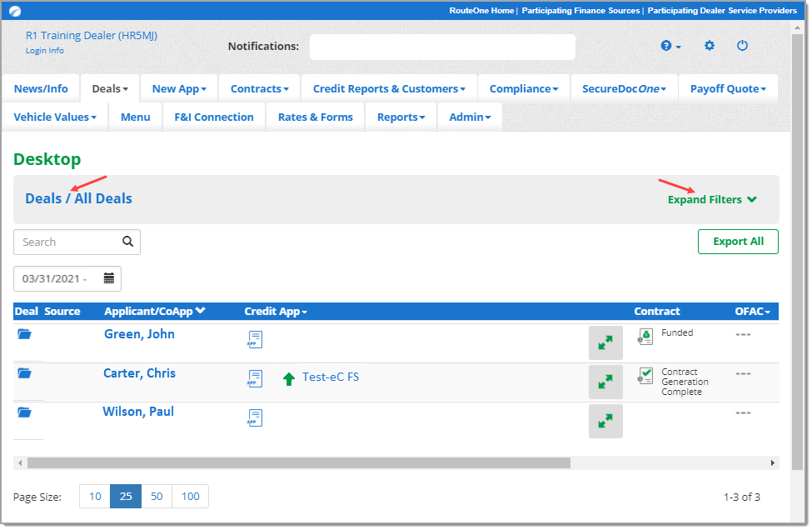Open the settings gear icon

click(x=709, y=46)
